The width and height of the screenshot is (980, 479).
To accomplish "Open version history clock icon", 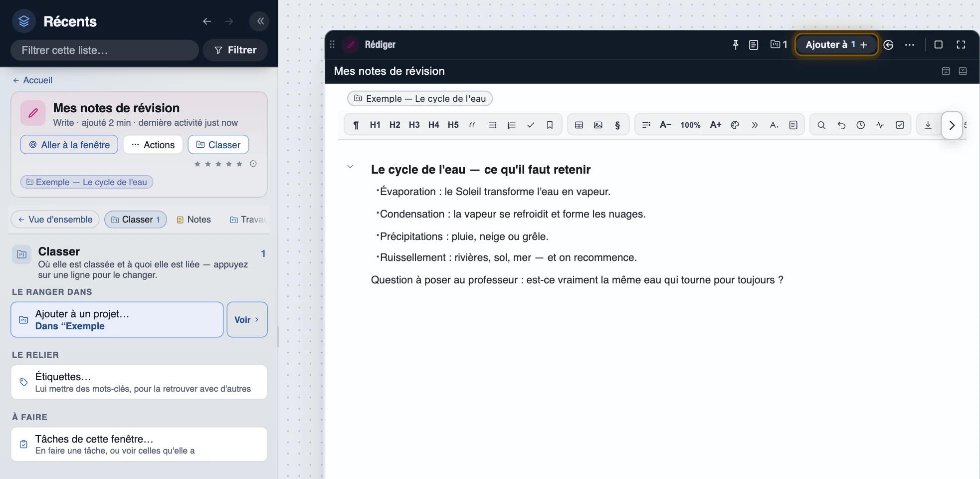I will pyautogui.click(x=860, y=125).
